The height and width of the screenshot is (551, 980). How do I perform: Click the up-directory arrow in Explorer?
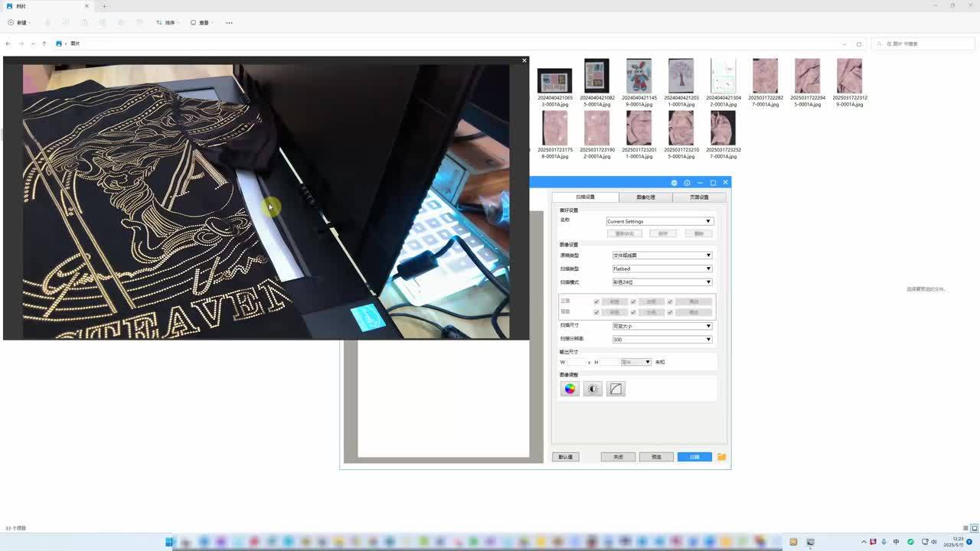tap(44, 44)
